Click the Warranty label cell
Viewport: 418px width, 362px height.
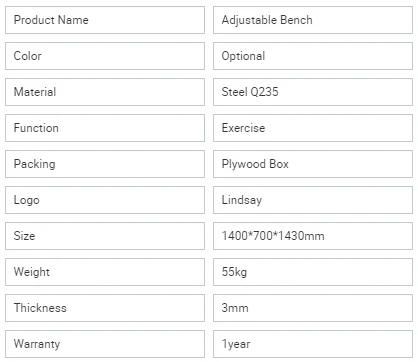coord(105,344)
